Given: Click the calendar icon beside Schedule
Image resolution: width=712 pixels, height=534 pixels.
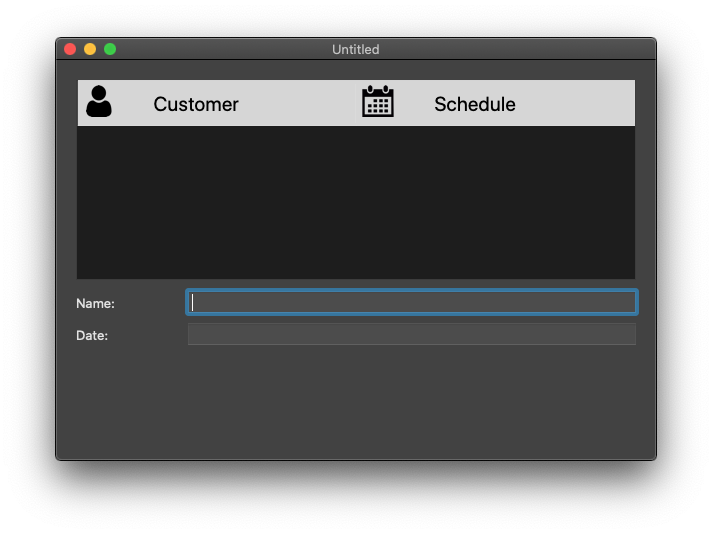Looking at the screenshot, I should pos(378,101).
